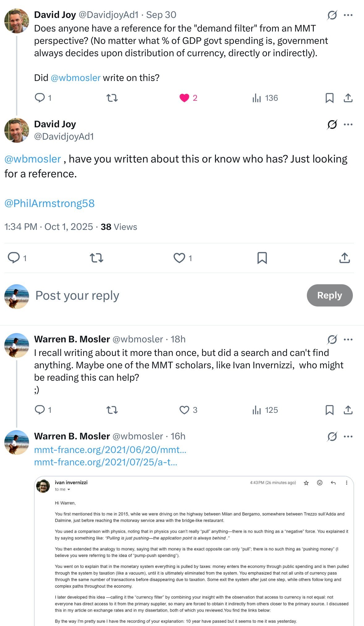Repost the main Oct 1 post

tap(96, 258)
